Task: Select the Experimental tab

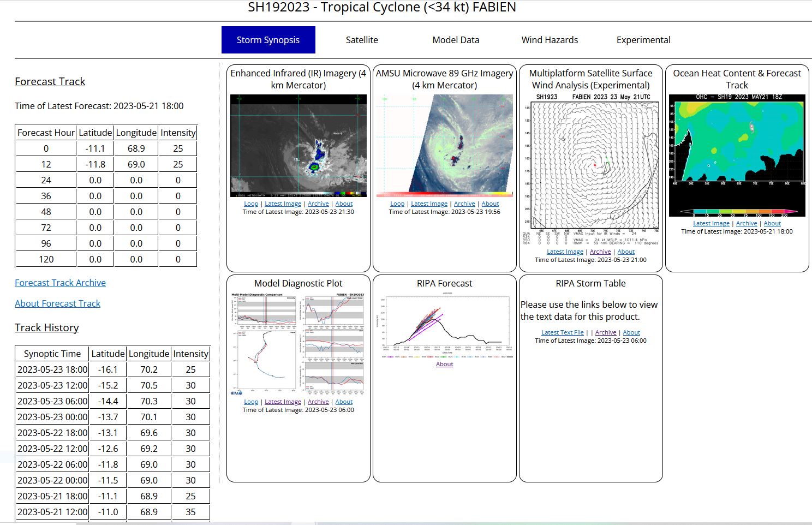Action: (x=643, y=40)
